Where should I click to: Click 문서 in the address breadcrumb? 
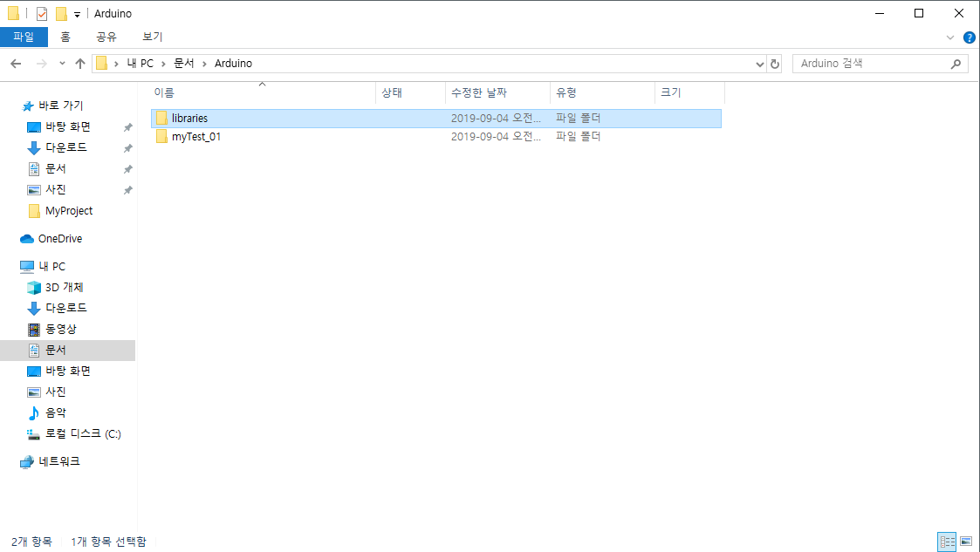(184, 64)
